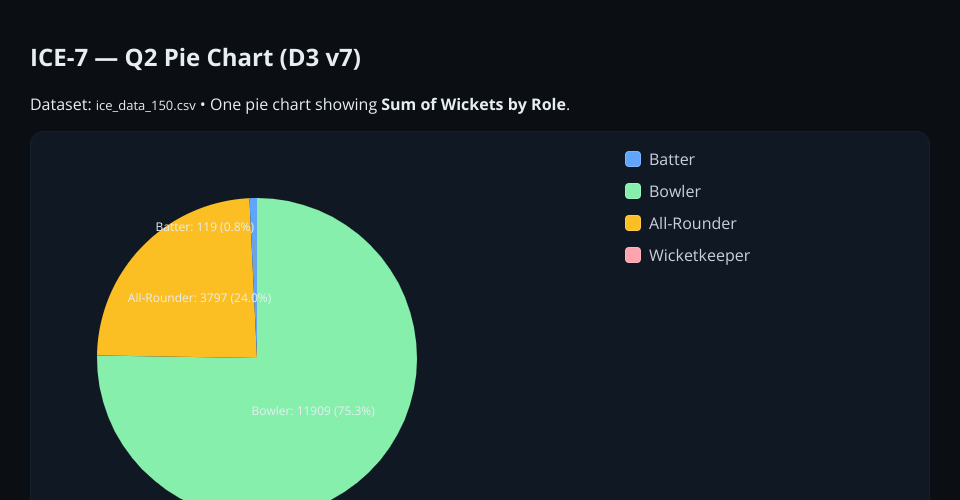Select the Batter legend label text
Viewport: 960px width, 500px height.
point(671,159)
